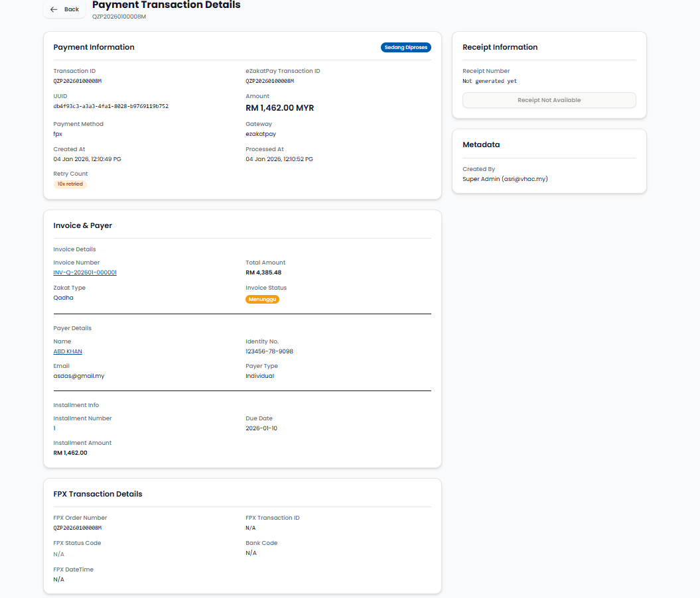Click the Receipt Not Available button
The width and height of the screenshot is (700, 598).
coord(549,100)
